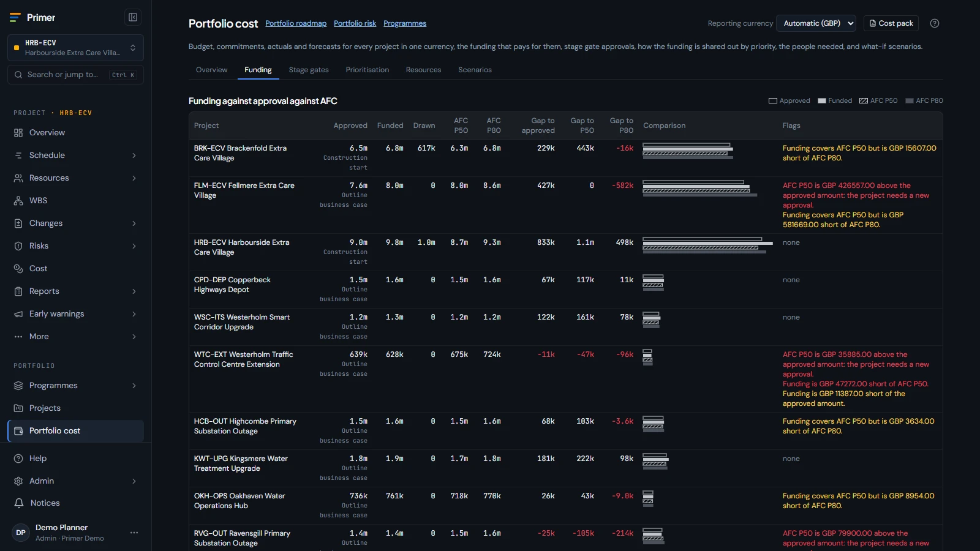
Task: Click the Admin gear icon
Action: 18,481
